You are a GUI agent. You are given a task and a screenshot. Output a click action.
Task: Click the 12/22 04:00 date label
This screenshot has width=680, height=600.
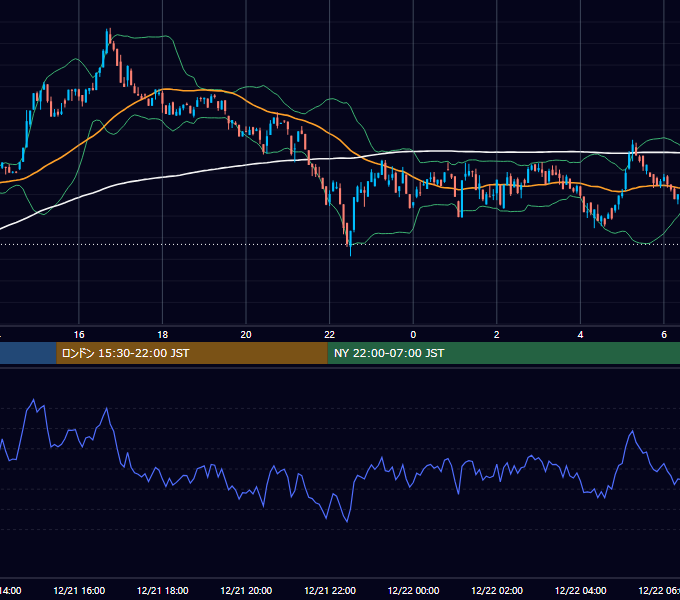pyautogui.click(x=581, y=590)
